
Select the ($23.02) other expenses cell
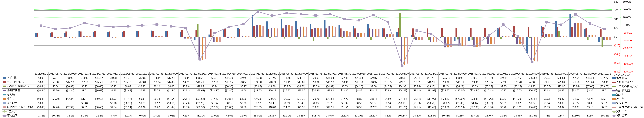point(605,86)
